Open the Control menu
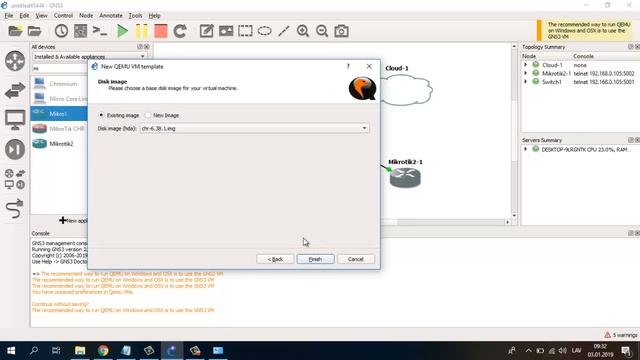 pyautogui.click(x=63, y=16)
